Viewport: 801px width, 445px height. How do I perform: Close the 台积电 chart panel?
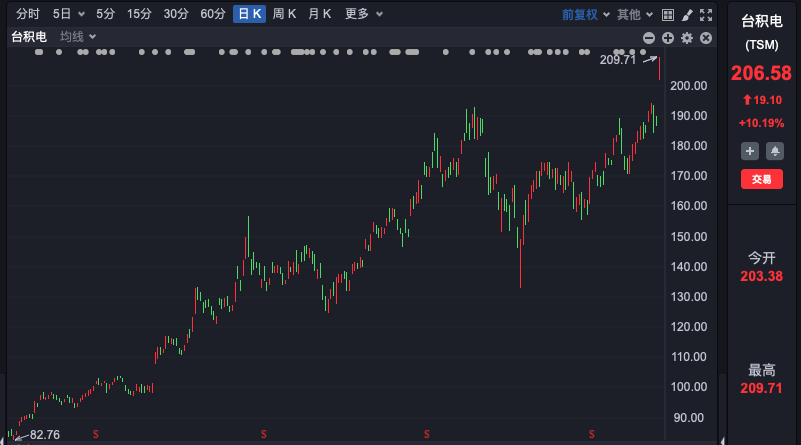(x=706, y=38)
